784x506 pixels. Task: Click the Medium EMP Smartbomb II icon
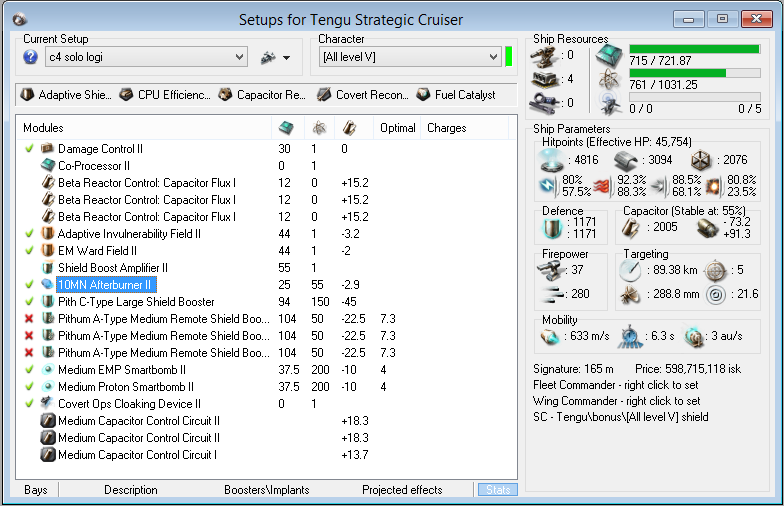coord(48,370)
